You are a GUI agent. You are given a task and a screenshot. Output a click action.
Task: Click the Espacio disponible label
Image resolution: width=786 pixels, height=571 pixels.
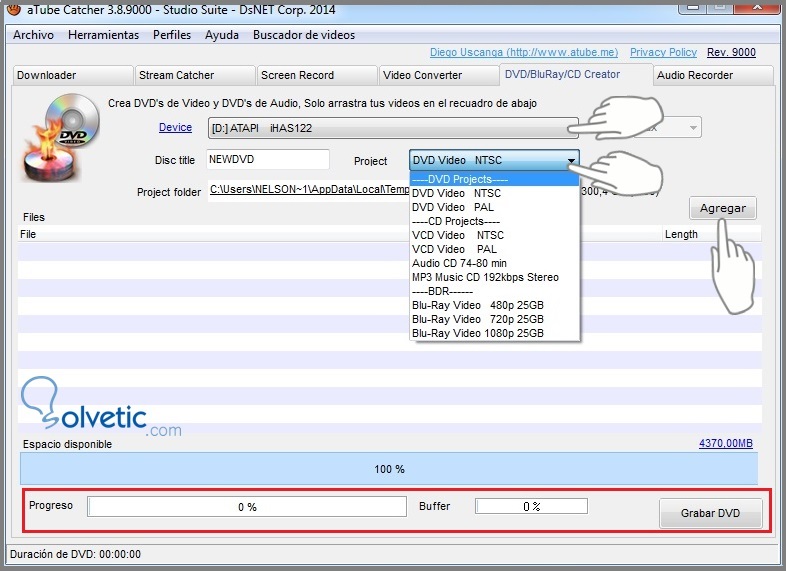point(67,444)
